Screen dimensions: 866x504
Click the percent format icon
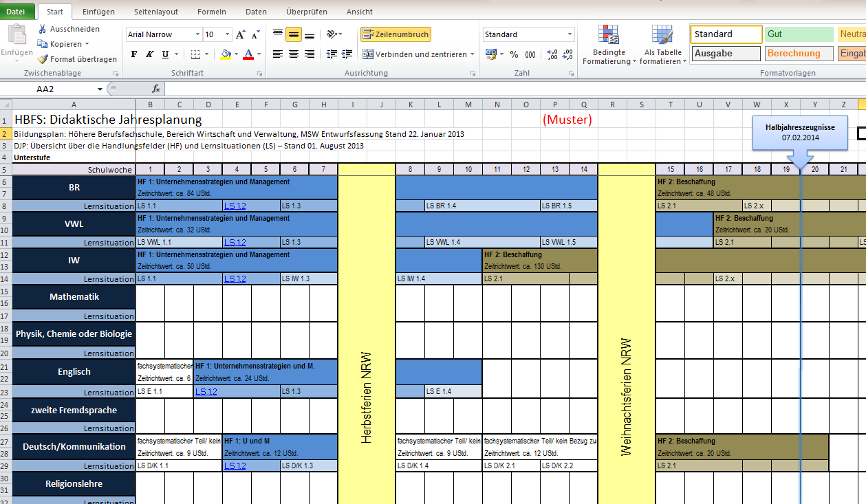point(514,54)
